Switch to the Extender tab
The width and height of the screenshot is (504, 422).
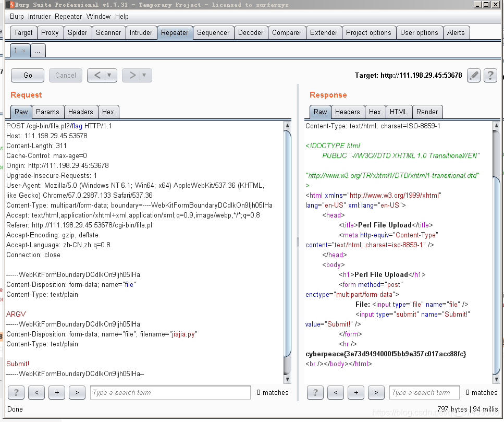324,32
